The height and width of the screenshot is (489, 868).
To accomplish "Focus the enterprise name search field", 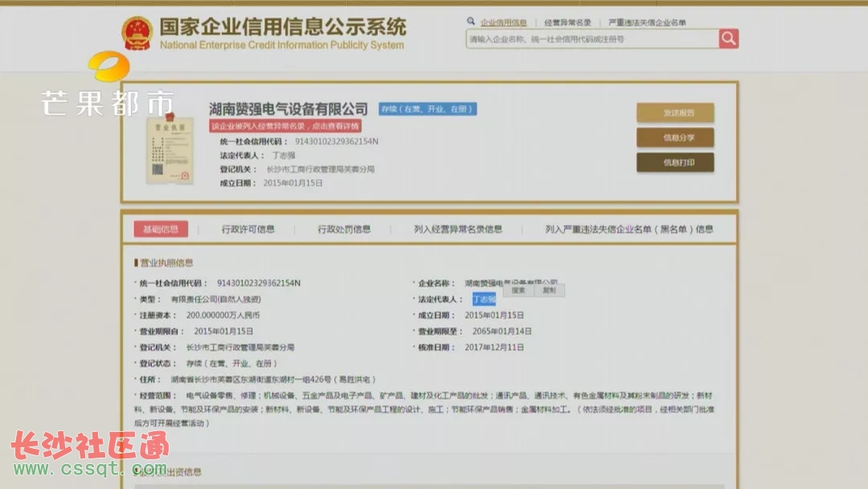I will (592, 39).
